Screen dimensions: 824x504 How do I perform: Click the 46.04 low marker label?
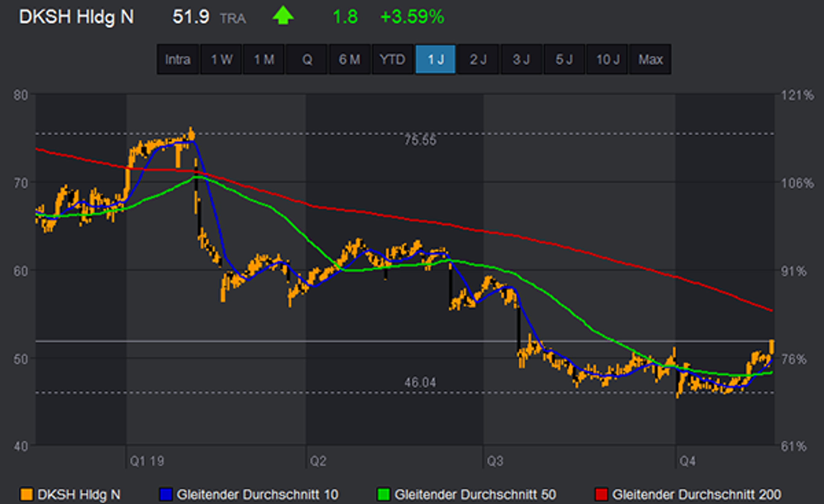[x=420, y=382]
